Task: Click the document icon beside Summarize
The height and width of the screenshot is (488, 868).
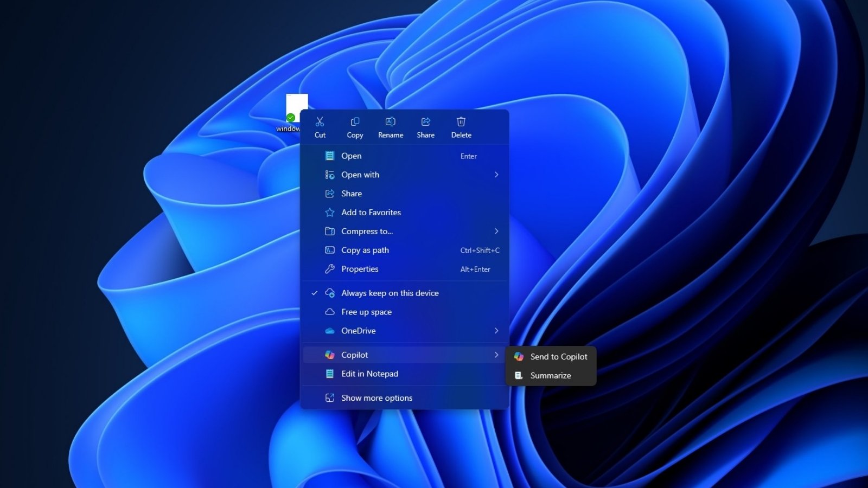Action: click(x=519, y=375)
